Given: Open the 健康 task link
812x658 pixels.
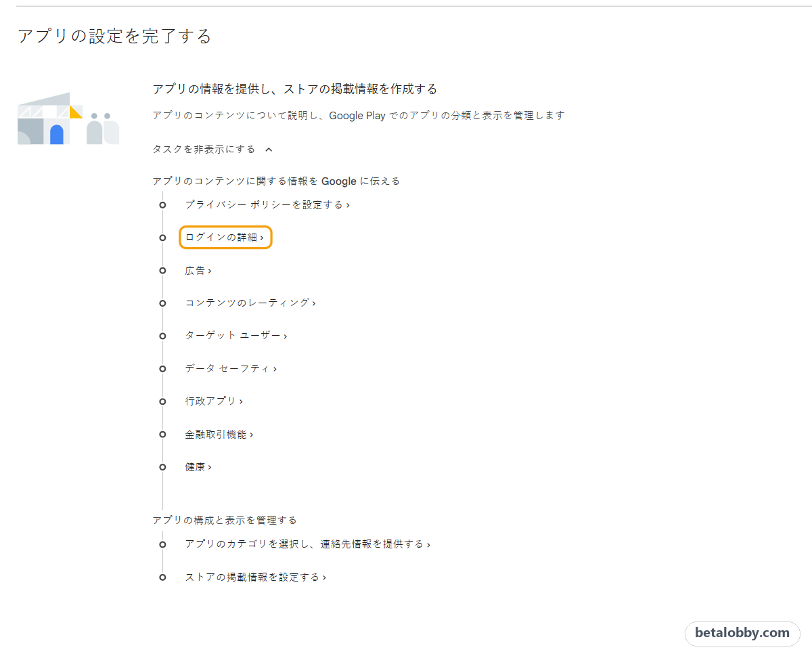Looking at the screenshot, I should 198,467.
